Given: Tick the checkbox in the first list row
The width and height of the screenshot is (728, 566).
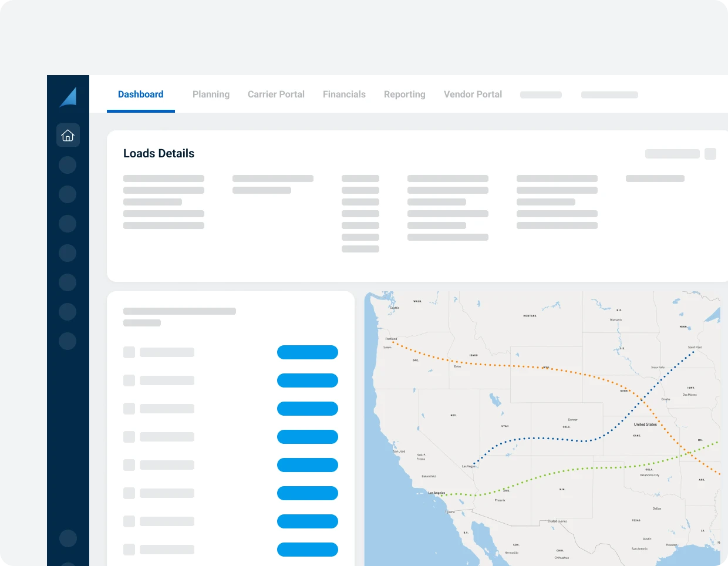Looking at the screenshot, I should (x=129, y=352).
